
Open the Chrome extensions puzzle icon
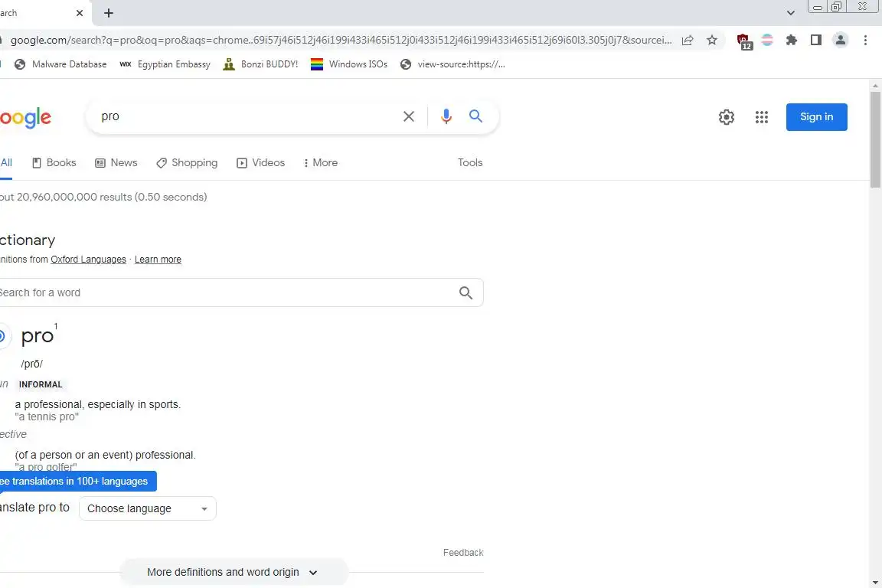792,40
